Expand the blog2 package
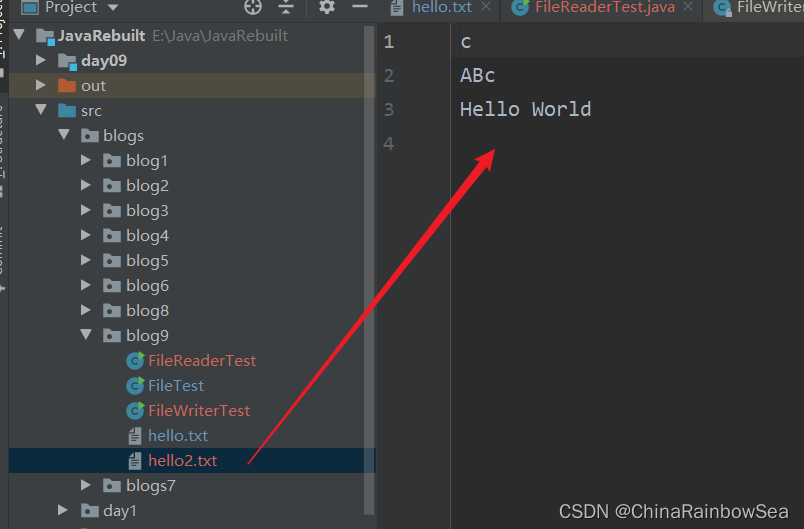The width and height of the screenshot is (804, 529). tap(86, 185)
